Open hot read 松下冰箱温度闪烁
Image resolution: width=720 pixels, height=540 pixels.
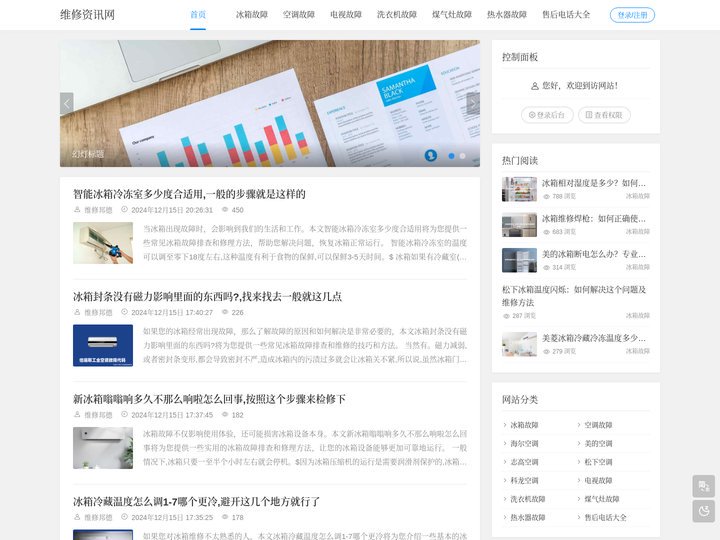[x=574, y=296]
